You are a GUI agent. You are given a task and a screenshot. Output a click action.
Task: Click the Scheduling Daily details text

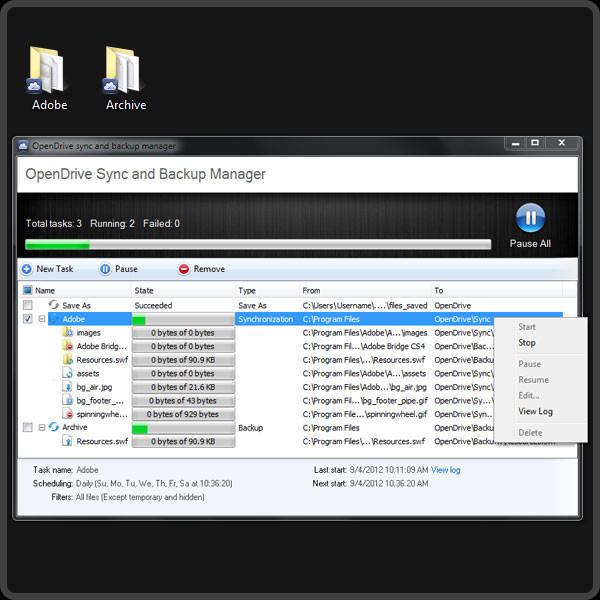(154, 484)
